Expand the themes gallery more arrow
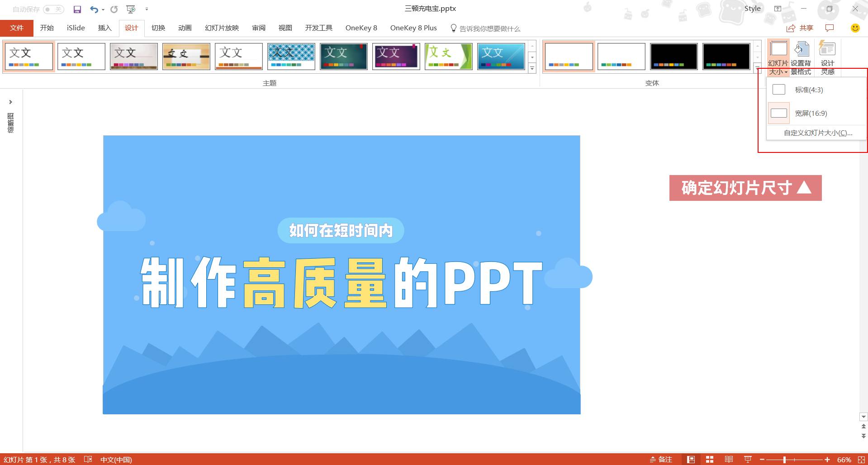This screenshot has height=465, width=868. tap(532, 68)
